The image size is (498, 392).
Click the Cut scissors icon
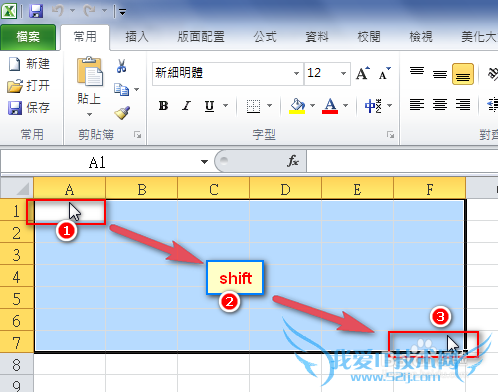coord(122,66)
